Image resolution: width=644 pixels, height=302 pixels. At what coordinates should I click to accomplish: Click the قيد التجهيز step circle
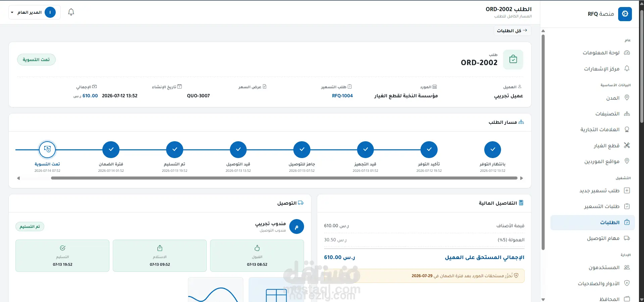point(365,149)
